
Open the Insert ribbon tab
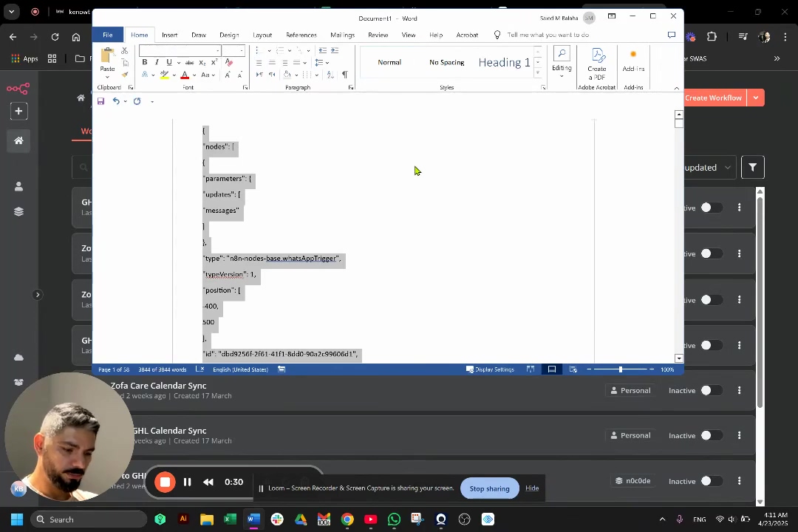(x=169, y=35)
